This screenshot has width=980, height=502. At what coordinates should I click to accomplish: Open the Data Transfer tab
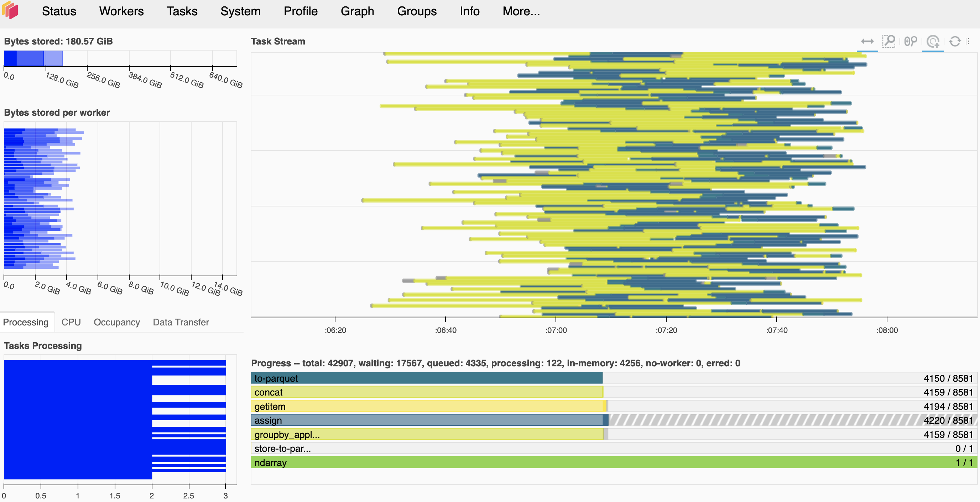pyautogui.click(x=181, y=322)
